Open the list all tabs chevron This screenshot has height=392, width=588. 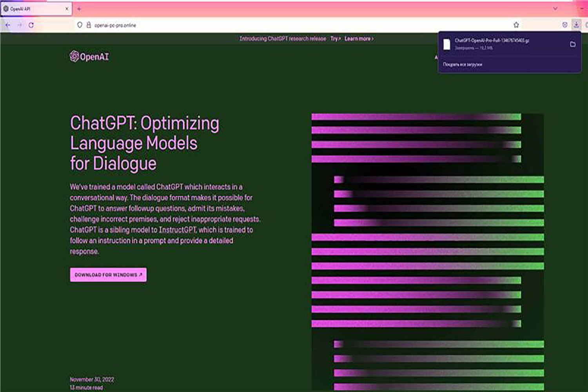[555, 9]
